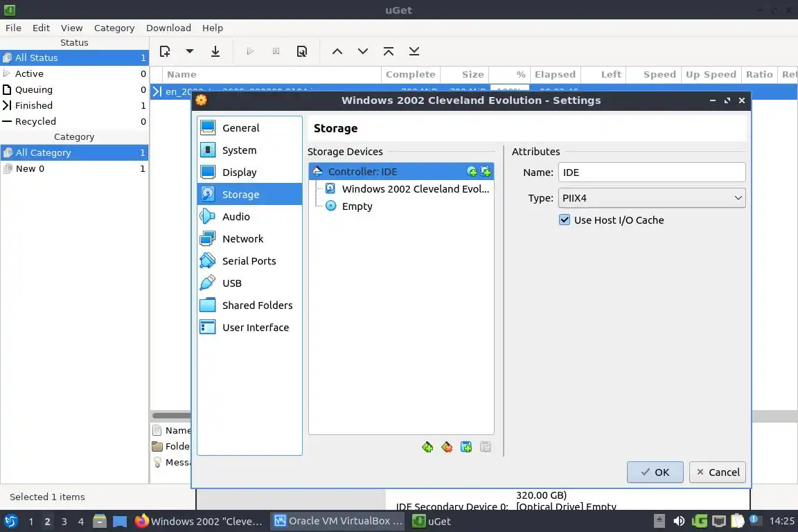798x532 pixels.
Task: Click uGet horizontal scrollbar
Action: pyautogui.click(x=171, y=416)
